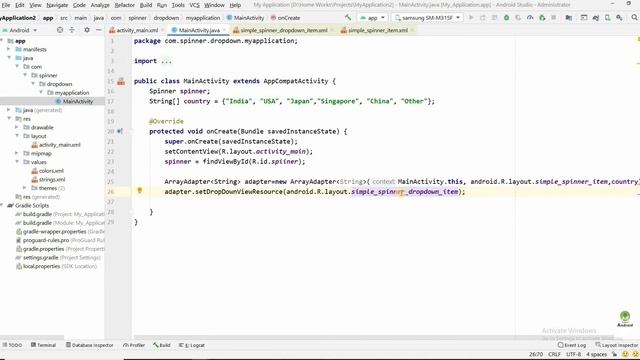Click the Run app play button
640x360 pixels.
(471, 18)
